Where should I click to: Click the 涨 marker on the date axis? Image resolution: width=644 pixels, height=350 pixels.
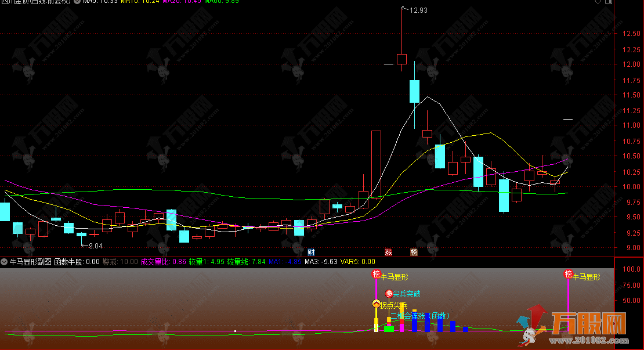[x=388, y=252]
